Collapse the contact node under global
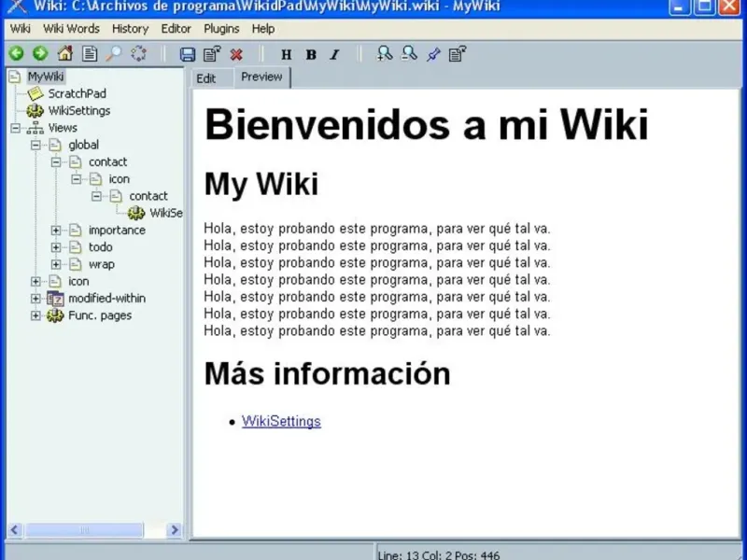The image size is (747, 560). 56,162
